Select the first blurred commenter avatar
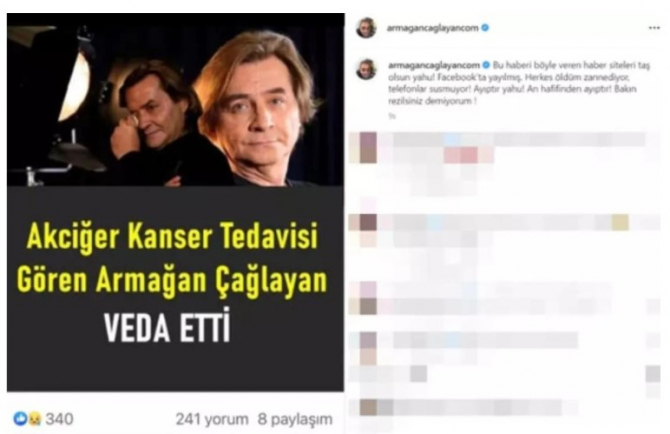This screenshot has width=670, height=434. point(368,147)
